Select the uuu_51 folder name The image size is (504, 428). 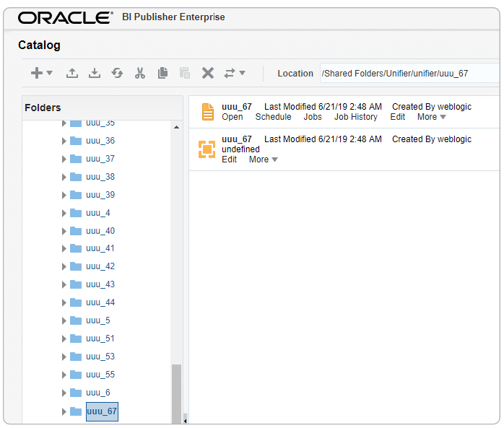point(100,339)
